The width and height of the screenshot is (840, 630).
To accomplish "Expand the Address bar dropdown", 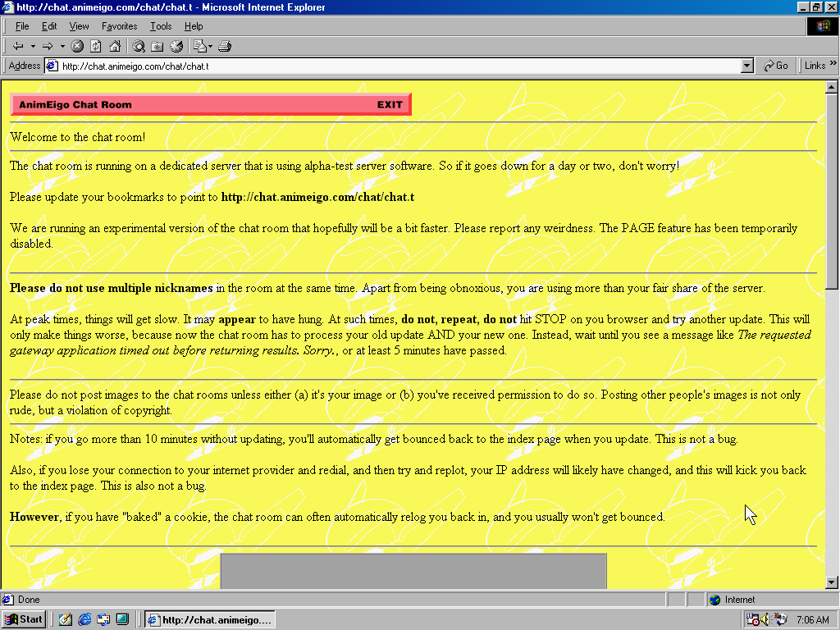I will coord(746,65).
